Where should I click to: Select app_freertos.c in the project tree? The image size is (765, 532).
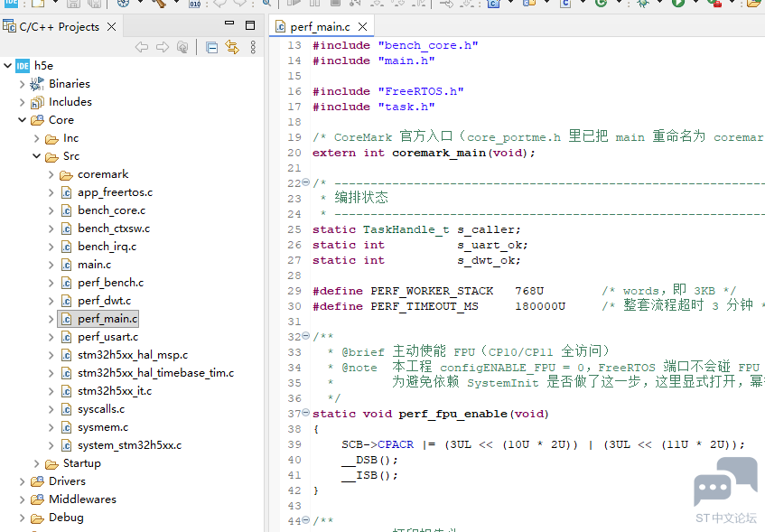(115, 192)
